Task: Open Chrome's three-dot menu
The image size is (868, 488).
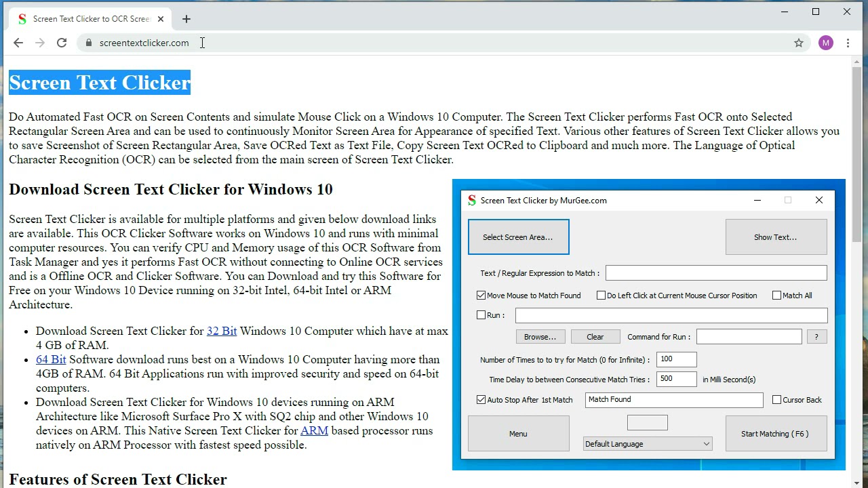Action: point(848,43)
